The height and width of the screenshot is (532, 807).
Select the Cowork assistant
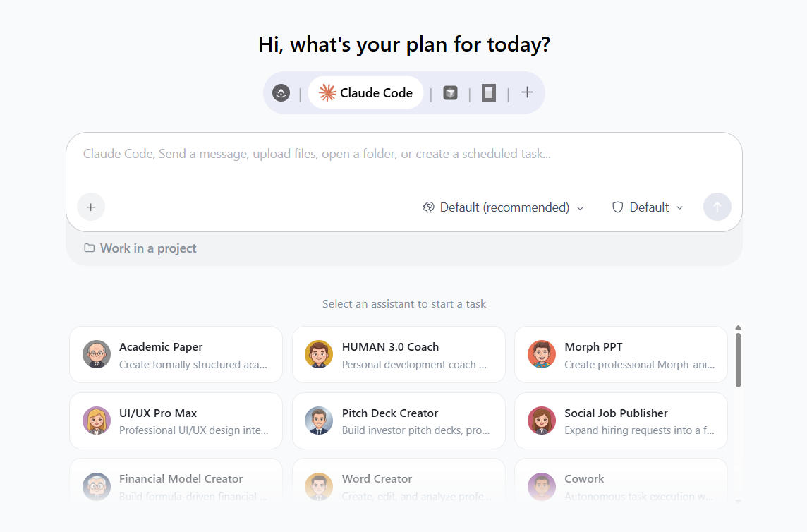pos(621,481)
